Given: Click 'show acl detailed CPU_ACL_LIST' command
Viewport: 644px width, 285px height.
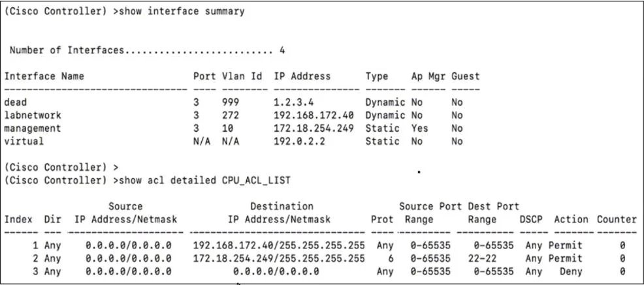Looking at the screenshot, I should (204, 181).
